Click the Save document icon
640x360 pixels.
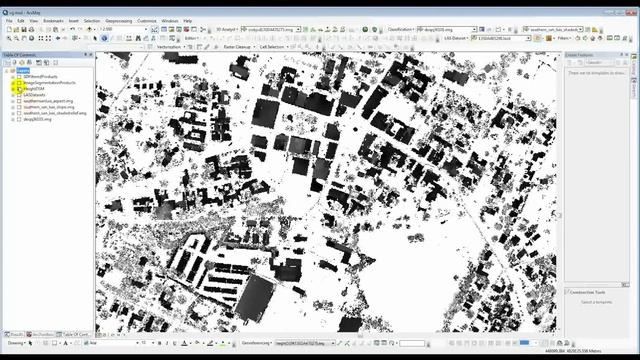(24, 29)
